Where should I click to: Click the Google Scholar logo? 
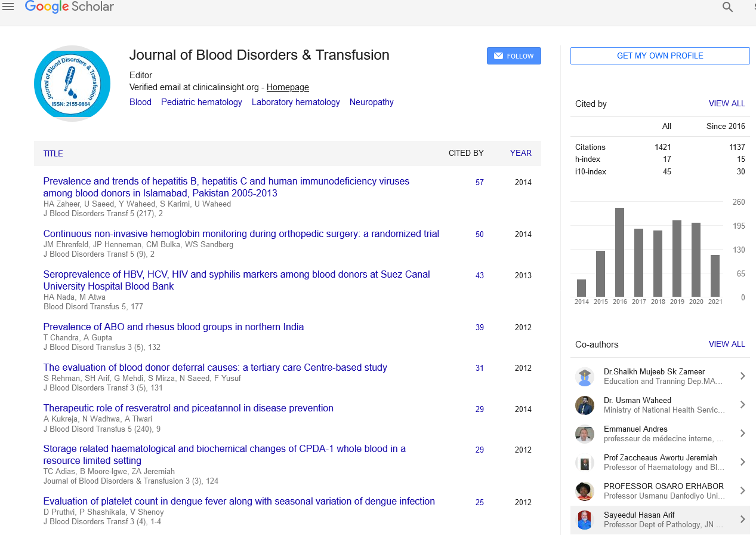69,7
